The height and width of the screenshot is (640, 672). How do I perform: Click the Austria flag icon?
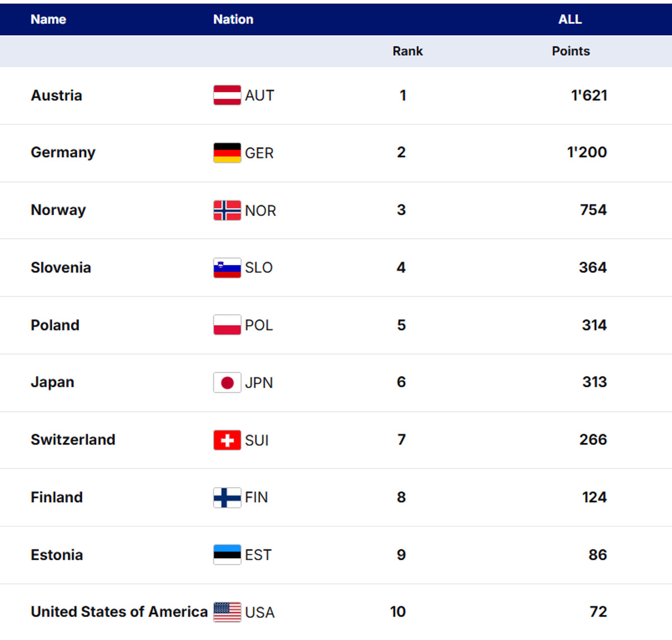(227, 95)
